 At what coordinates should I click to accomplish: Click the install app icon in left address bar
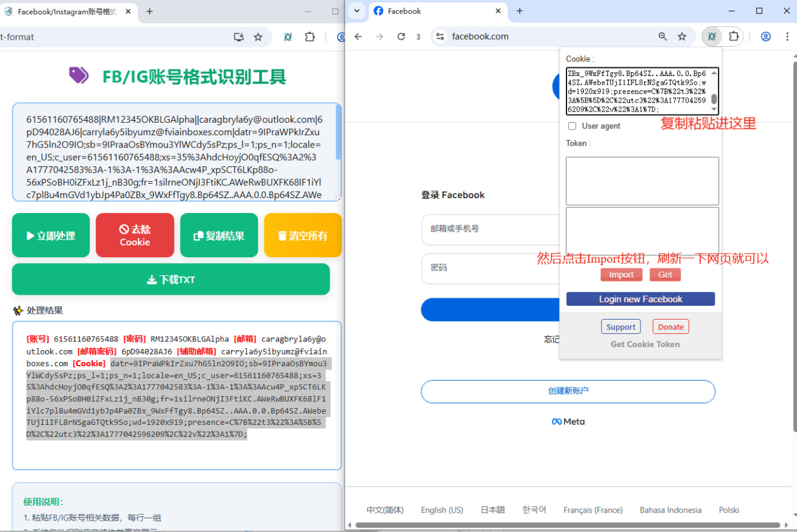(239, 37)
